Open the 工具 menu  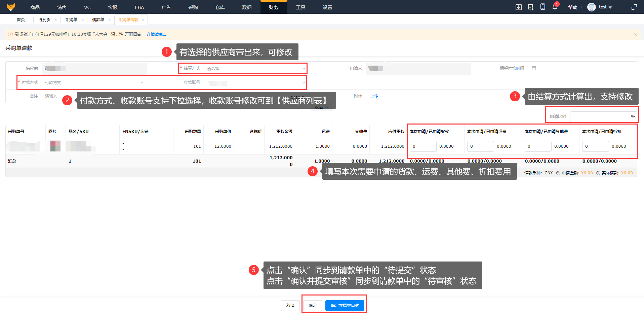[x=300, y=7]
